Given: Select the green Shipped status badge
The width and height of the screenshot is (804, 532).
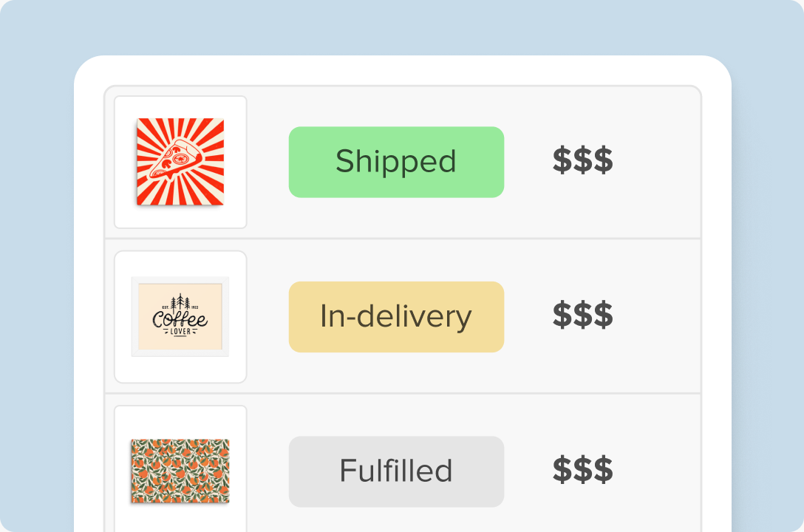Looking at the screenshot, I should 396,162.
